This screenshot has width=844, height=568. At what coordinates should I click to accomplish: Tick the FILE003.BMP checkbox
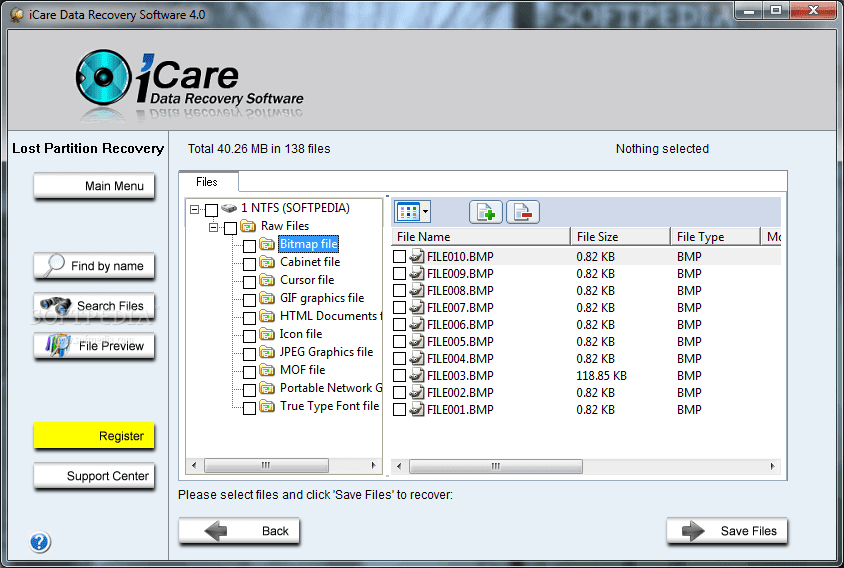tap(399, 375)
